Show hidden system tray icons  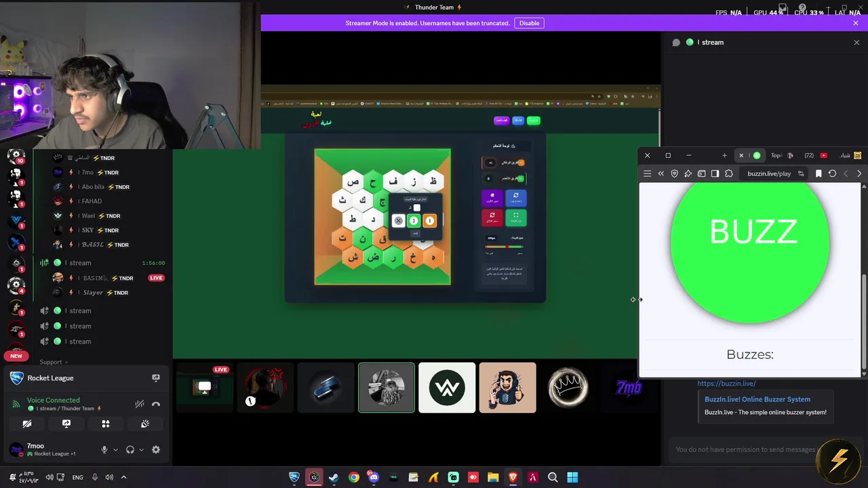(x=123, y=477)
